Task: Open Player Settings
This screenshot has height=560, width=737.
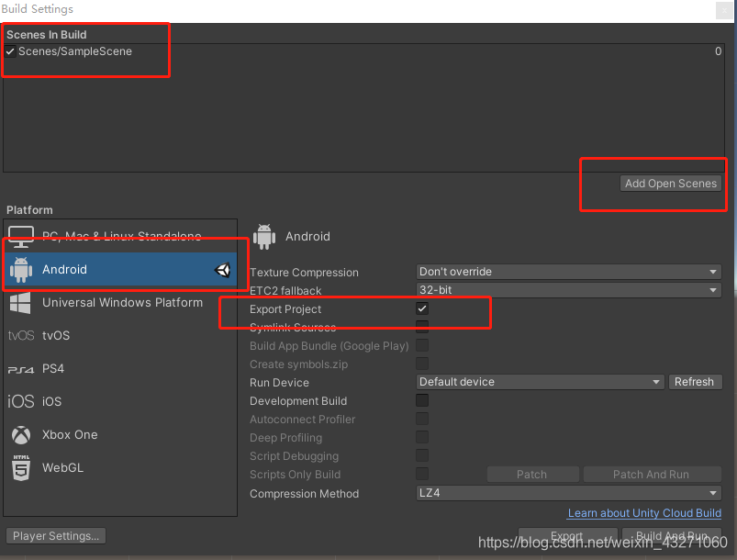Action: coord(56,535)
